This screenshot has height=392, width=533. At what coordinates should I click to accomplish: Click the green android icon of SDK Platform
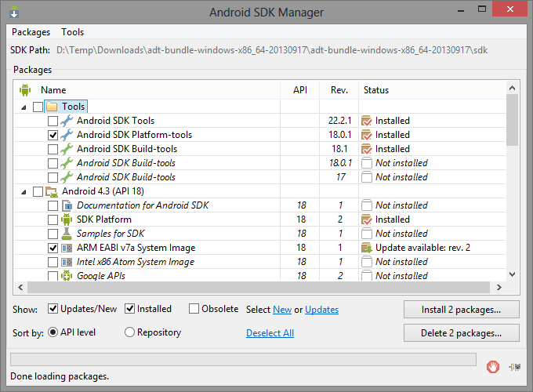pos(67,220)
